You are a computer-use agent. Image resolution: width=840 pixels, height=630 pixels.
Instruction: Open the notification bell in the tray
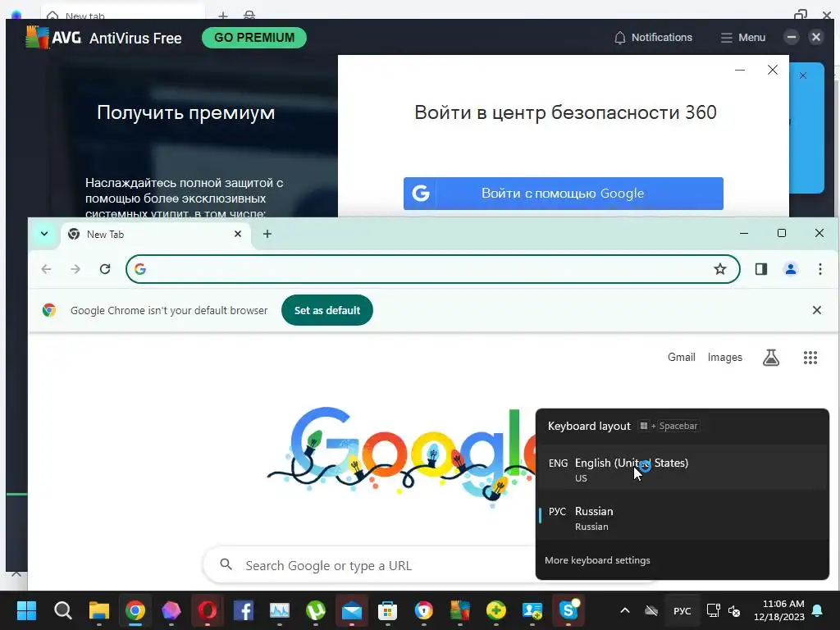tap(818, 610)
